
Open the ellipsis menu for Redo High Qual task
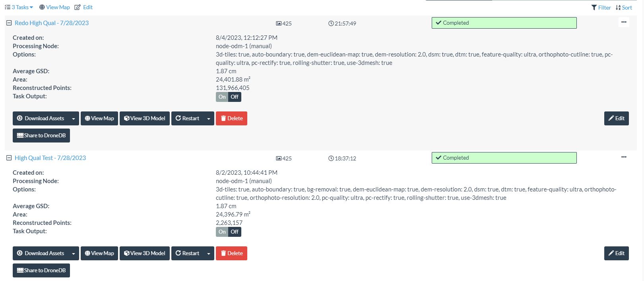coord(624,22)
